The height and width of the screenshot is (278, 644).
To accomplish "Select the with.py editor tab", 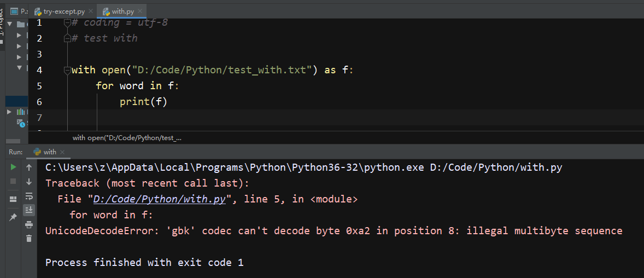I will click(x=122, y=11).
